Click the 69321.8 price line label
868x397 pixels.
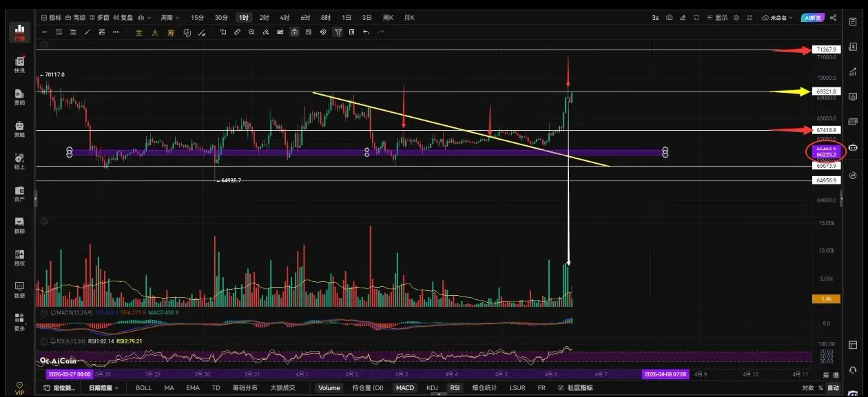coord(825,92)
